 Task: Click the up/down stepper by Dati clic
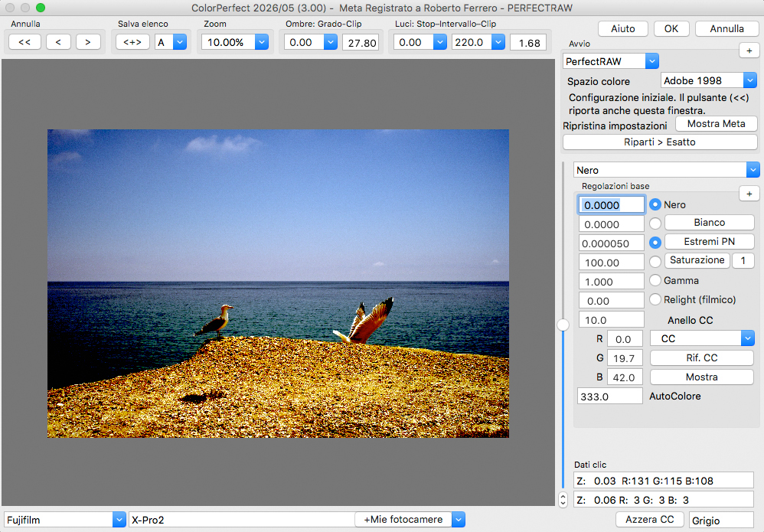[563, 500]
